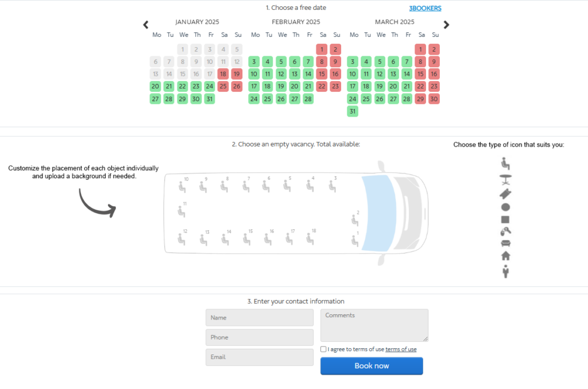588x389 pixels.
Task: Select February 14 on the calendar
Action: pyautogui.click(x=308, y=74)
